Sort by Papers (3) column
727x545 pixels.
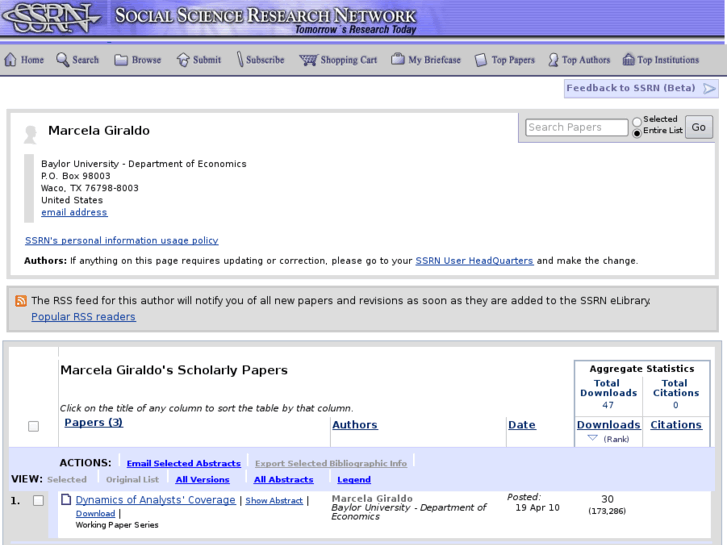[x=94, y=423]
